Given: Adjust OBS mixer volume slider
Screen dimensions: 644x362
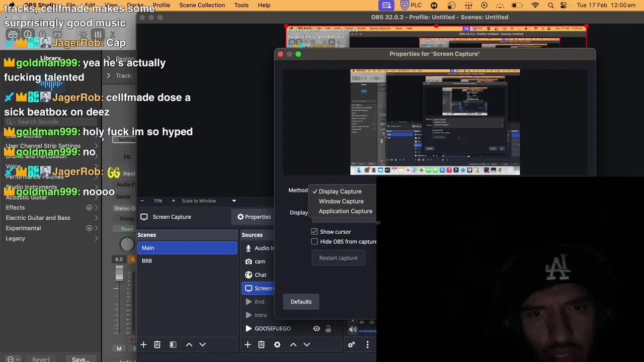Looking at the screenshot, I should 368,330.
